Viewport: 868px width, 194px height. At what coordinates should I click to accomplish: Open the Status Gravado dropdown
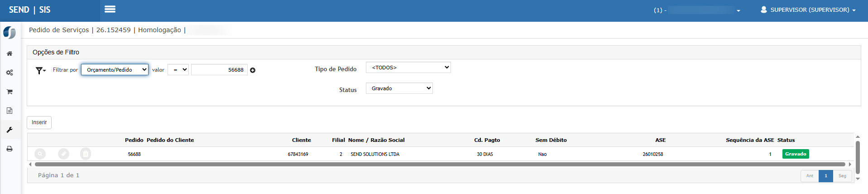[x=399, y=88]
